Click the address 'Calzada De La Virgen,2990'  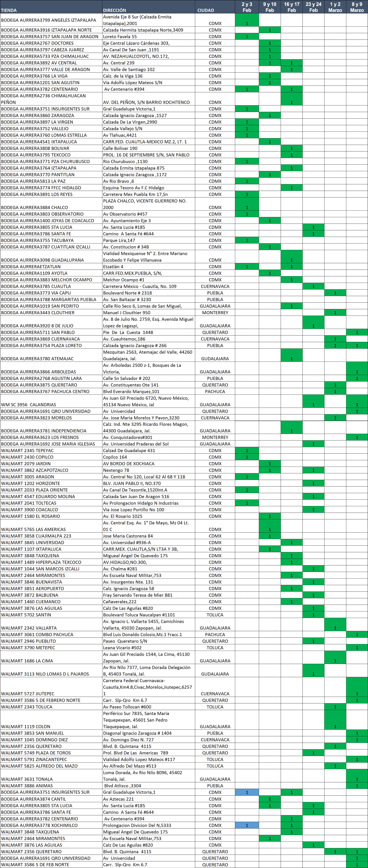pos(130,122)
